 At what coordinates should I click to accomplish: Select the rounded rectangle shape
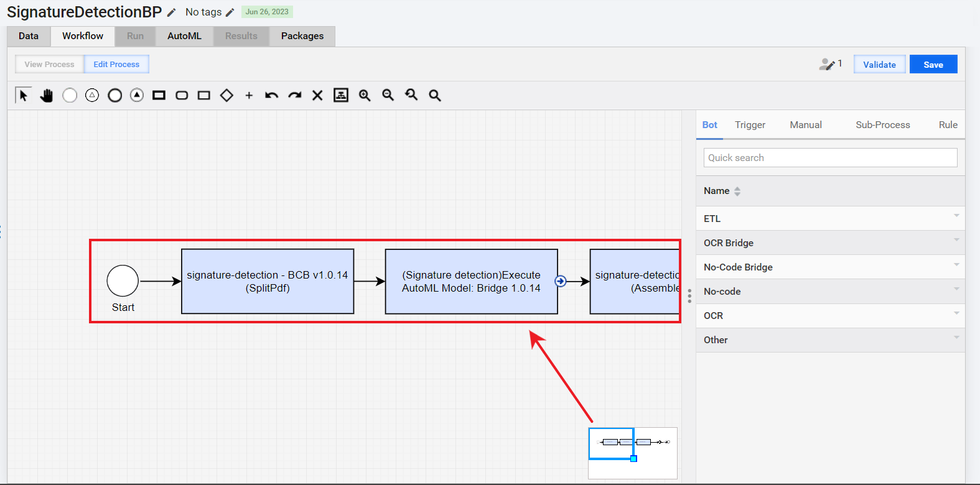coord(182,95)
